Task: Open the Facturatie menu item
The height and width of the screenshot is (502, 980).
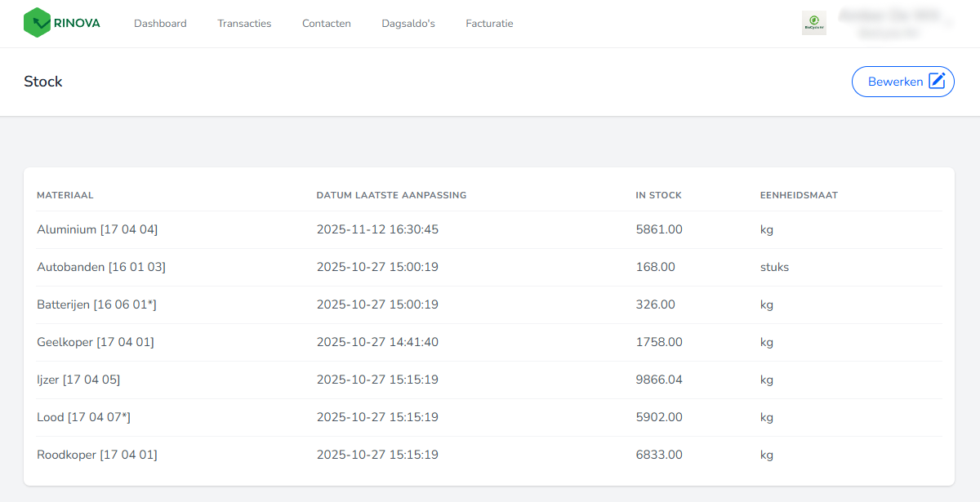Action: click(x=489, y=24)
